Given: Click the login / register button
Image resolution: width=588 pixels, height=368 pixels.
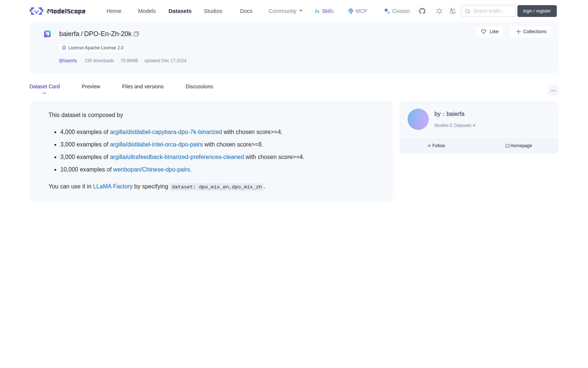Looking at the screenshot, I should coord(537,11).
